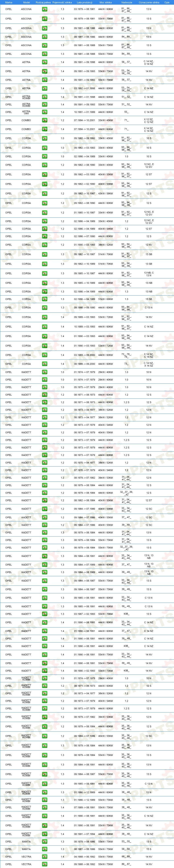Viewport: 174px width, 868px height.
Task: Click fuel icon in CORSA 09.1986 -> 09.1990 row
Action: 45,308
